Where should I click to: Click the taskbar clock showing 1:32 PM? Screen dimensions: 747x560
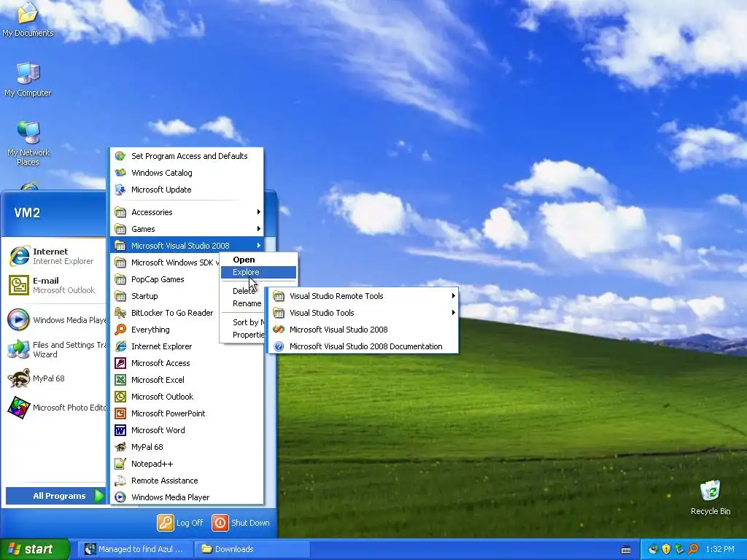(x=720, y=549)
